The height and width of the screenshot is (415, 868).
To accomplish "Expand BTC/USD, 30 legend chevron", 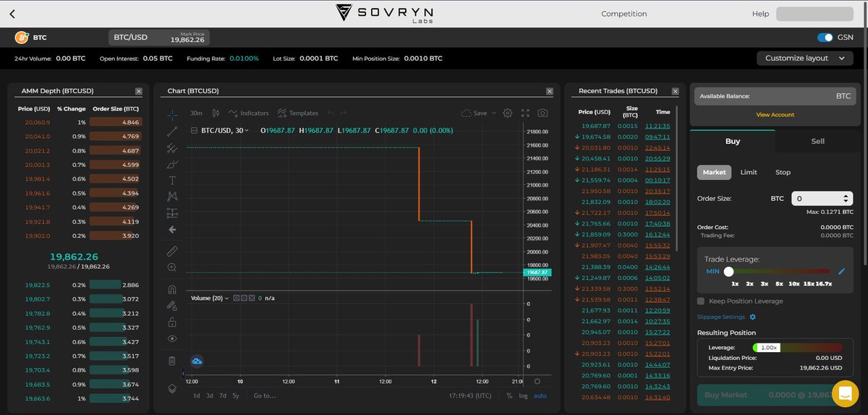I will pyautogui.click(x=247, y=131).
